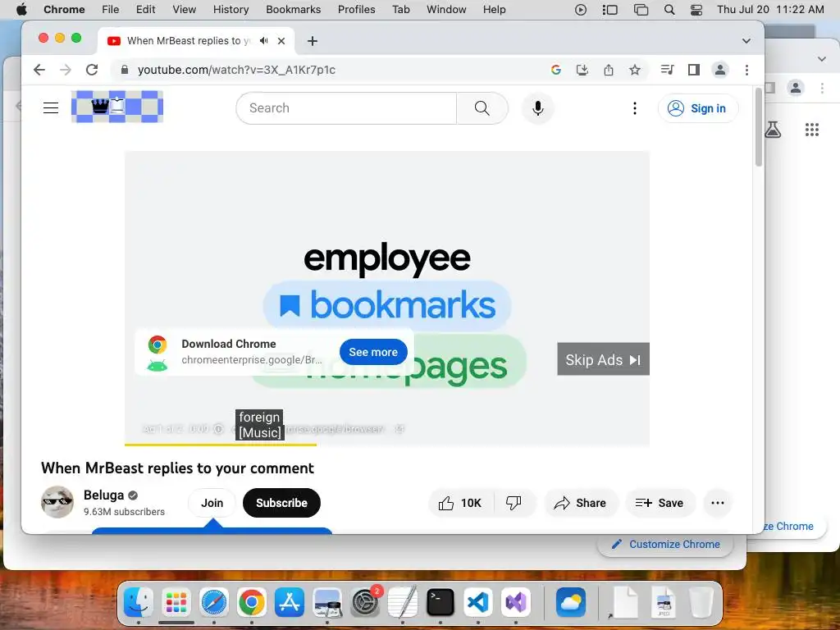The image size is (840, 630).
Task: Expand the tab search chevron
Action: 746,41
